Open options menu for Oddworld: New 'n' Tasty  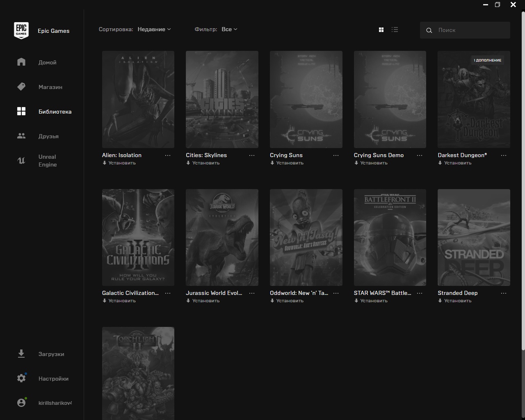click(336, 293)
